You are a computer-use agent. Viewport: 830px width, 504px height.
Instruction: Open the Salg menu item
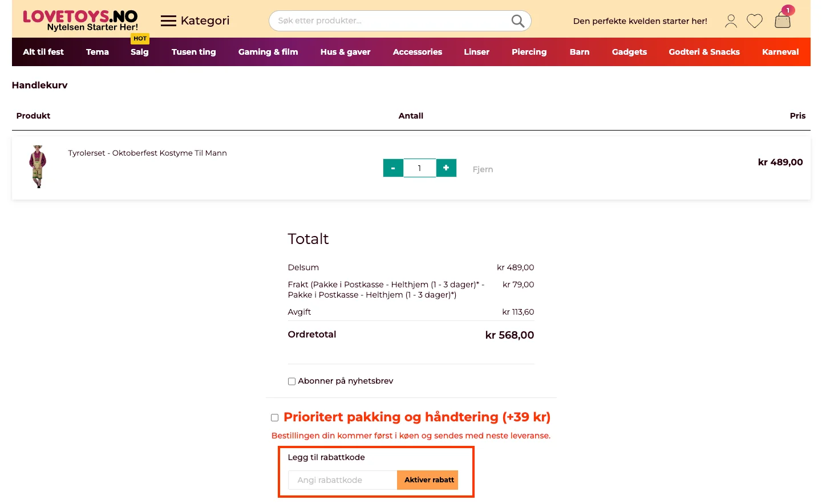[x=139, y=52]
